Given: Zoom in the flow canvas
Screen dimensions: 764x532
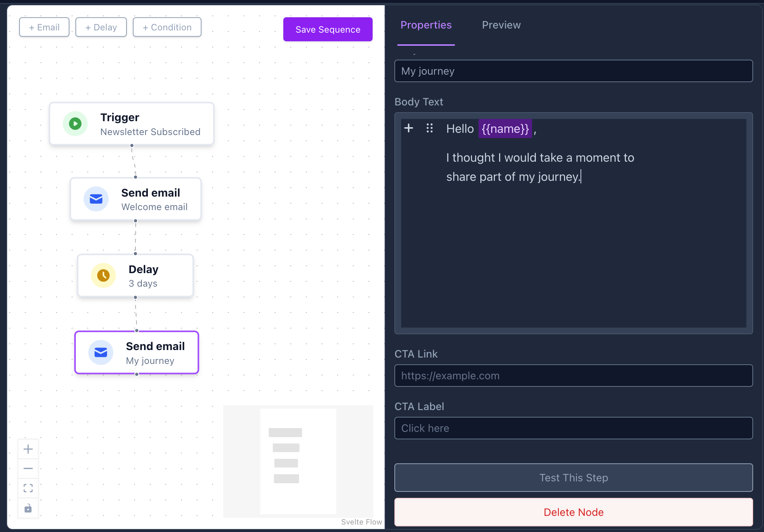Looking at the screenshot, I should pos(28,449).
